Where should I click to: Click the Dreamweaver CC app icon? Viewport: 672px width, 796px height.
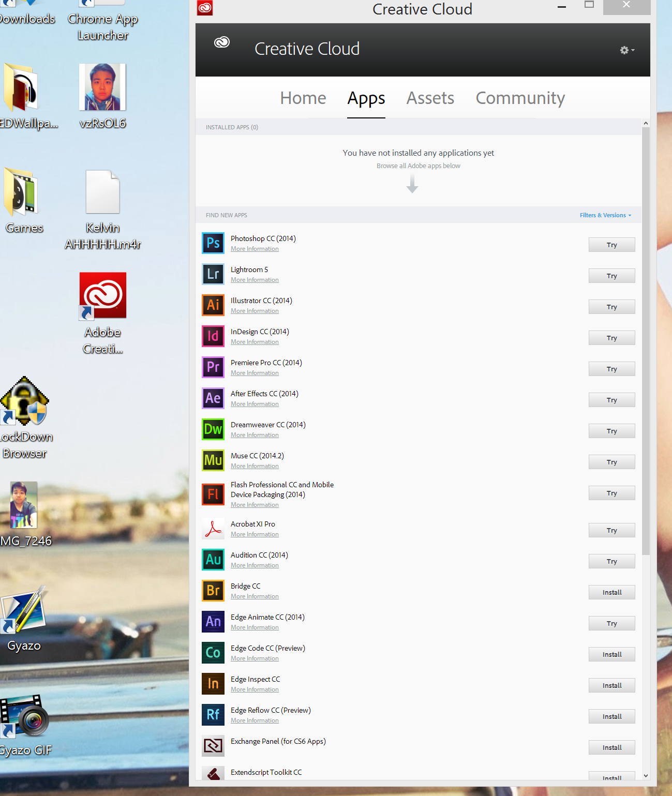point(213,429)
